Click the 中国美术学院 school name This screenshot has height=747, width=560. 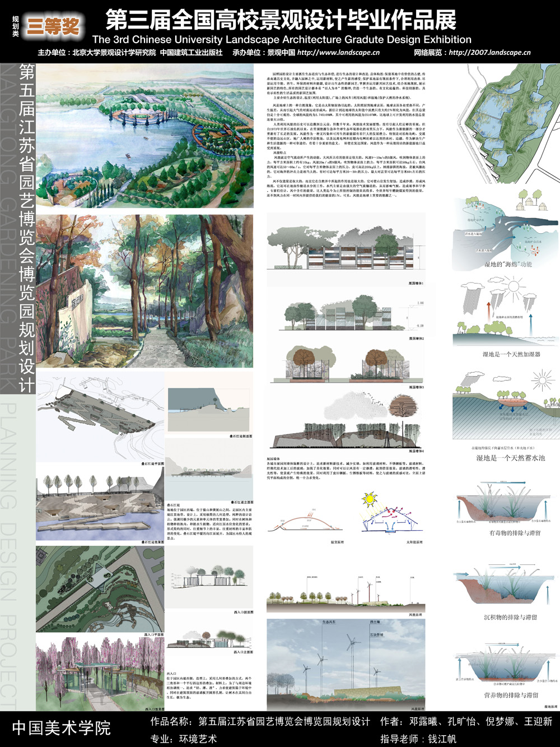pos(61,728)
